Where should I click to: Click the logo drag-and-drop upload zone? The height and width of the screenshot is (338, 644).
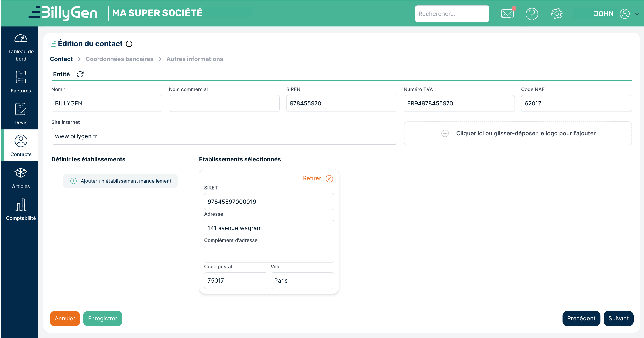click(x=518, y=133)
